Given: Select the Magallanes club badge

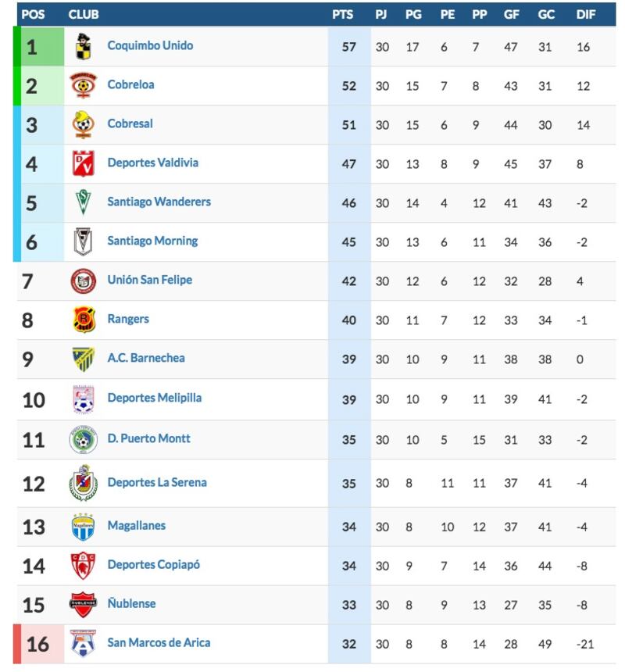Looking at the screenshot, I should [x=83, y=527].
